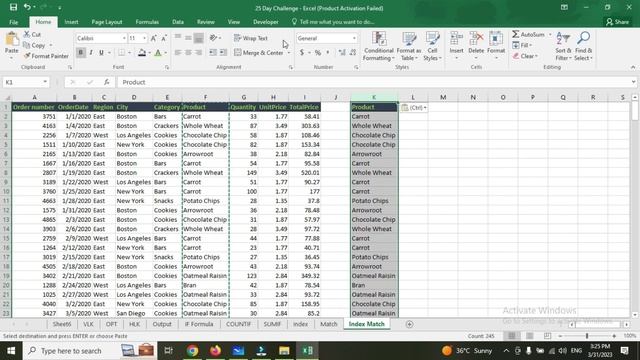This screenshot has width=640, height=360.
Task: Expand the AutoSum dropdown arrow
Action: click(x=550, y=35)
